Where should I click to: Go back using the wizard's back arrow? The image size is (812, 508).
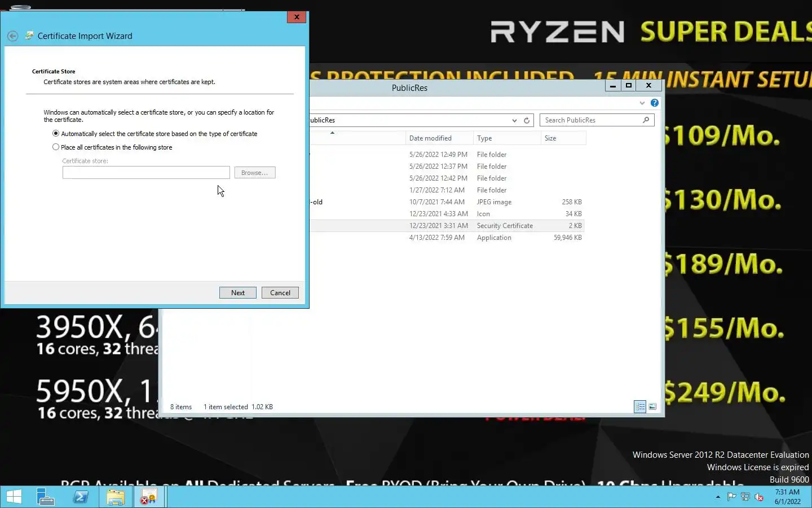(x=12, y=36)
